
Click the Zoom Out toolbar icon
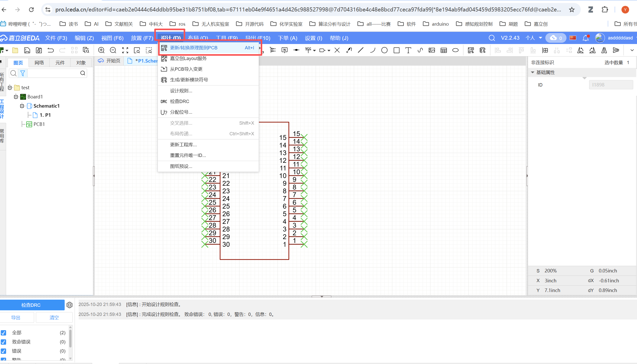[x=113, y=50]
